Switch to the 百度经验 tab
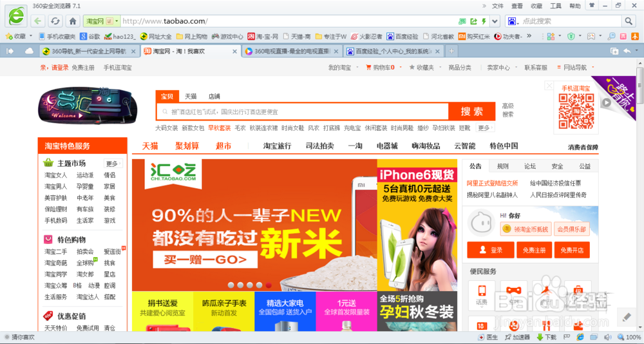 pos(393,52)
